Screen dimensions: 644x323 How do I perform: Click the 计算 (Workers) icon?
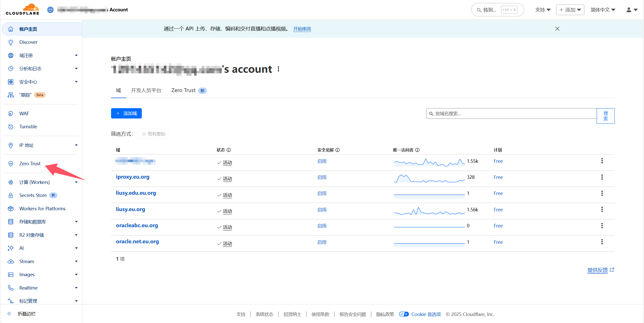(x=11, y=182)
